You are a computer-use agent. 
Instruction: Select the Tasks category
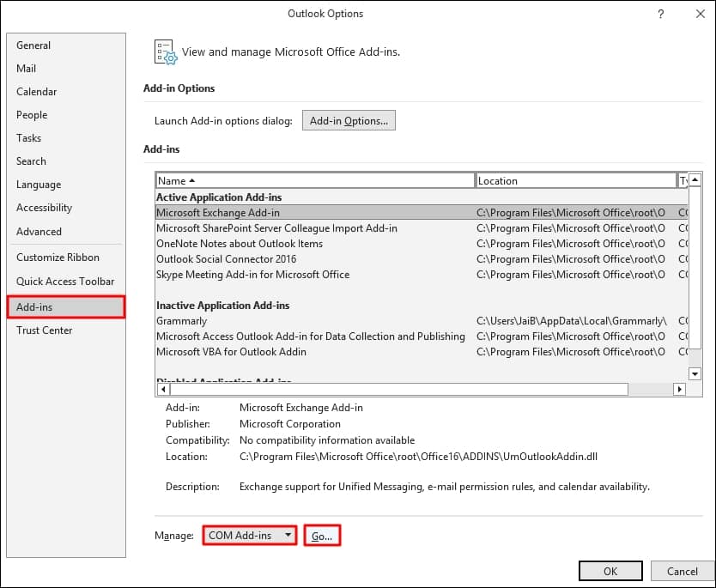[x=66, y=138]
